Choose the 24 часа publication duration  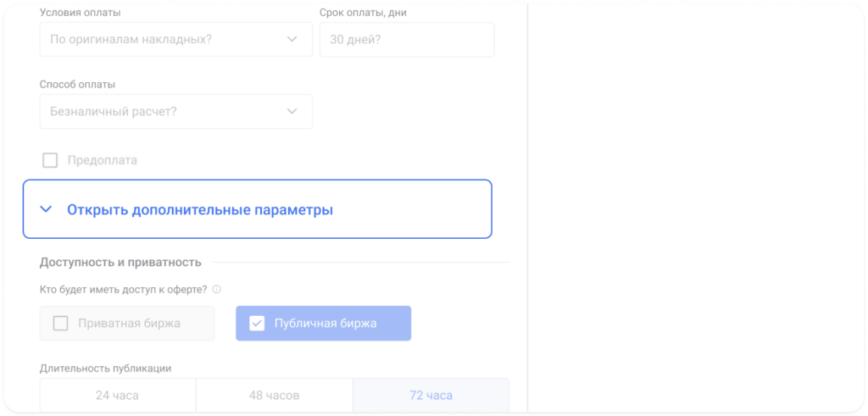pos(117,396)
